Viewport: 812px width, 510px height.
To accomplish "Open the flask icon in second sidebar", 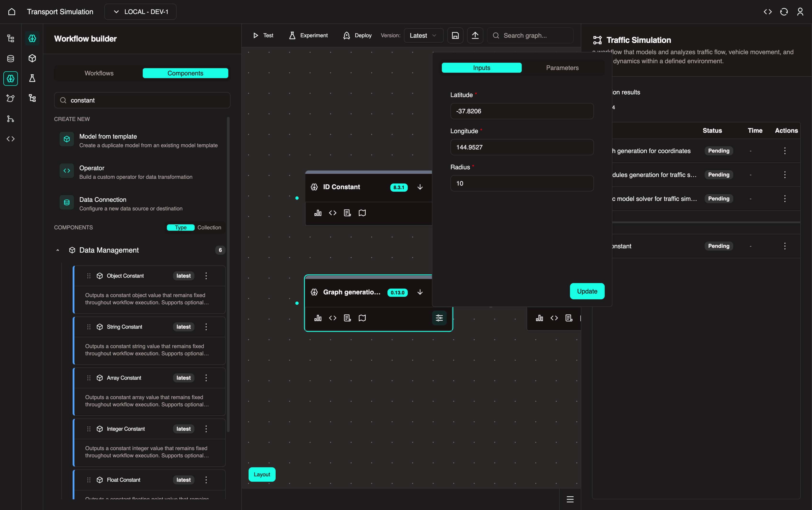I will click(x=32, y=78).
